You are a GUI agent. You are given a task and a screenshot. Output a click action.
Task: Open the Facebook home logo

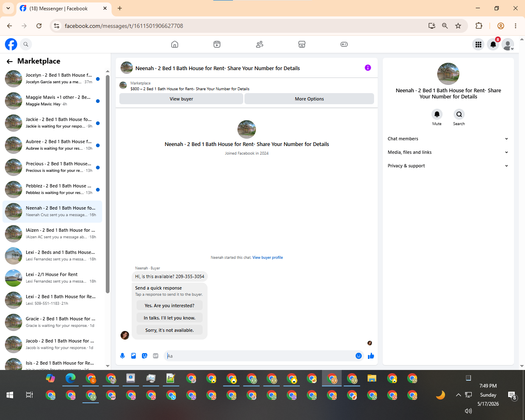11,44
